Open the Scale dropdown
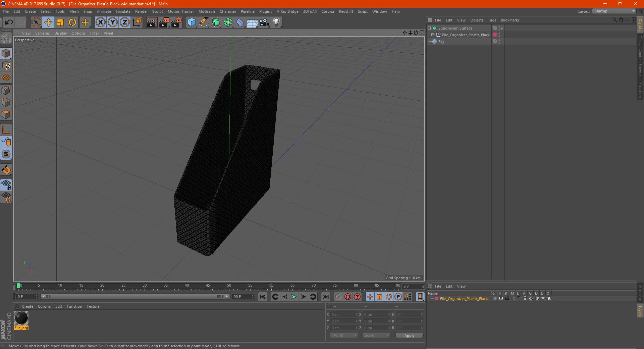Image resolution: width=644 pixels, height=349 pixels. [x=376, y=335]
